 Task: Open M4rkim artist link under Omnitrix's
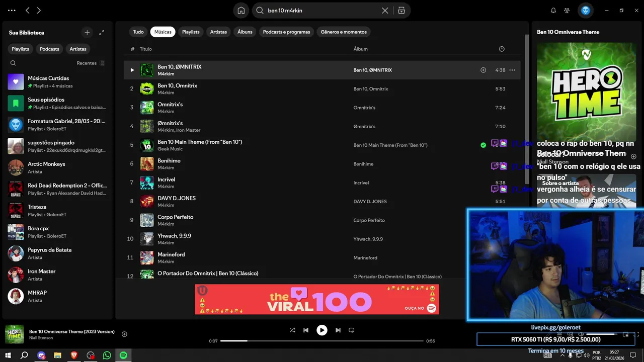[166, 112]
